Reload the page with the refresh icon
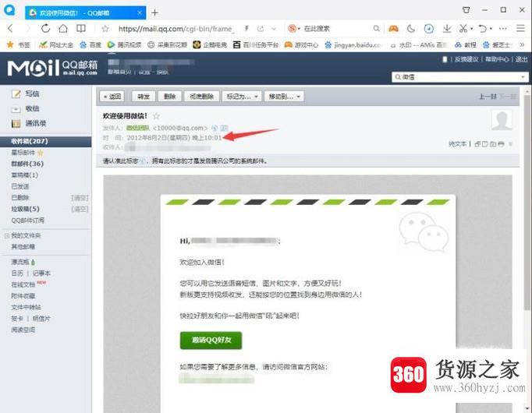Image resolution: width=532 pixels, height=413 pixels. (x=45, y=29)
